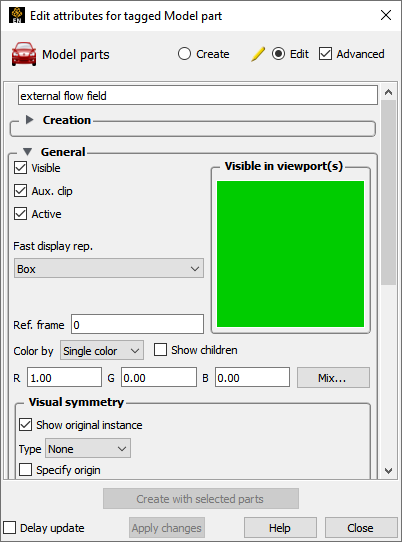Click the scrollbar down arrow
Screen dimensions: 402x542
point(389,470)
